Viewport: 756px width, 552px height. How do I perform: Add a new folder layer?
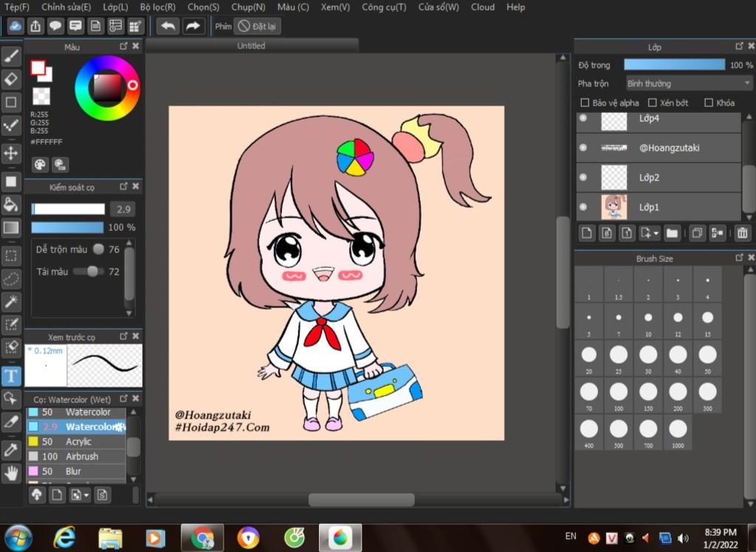click(672, 233)
